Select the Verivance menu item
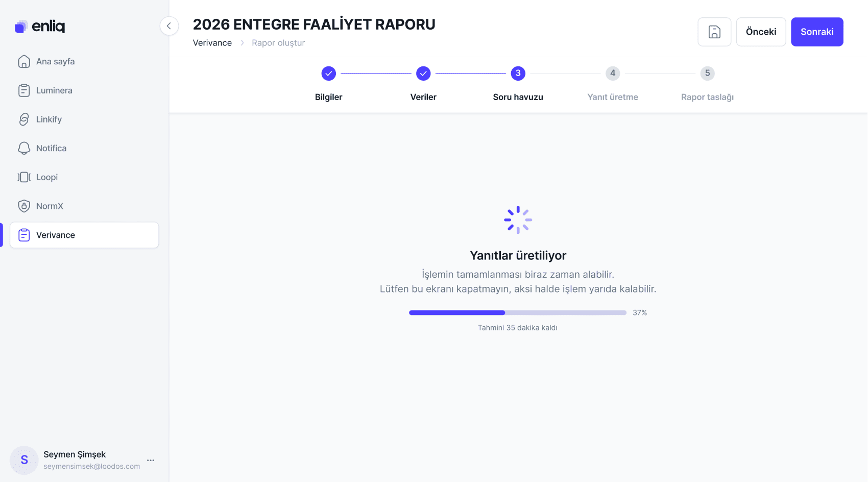 click(x=84, y=235)
